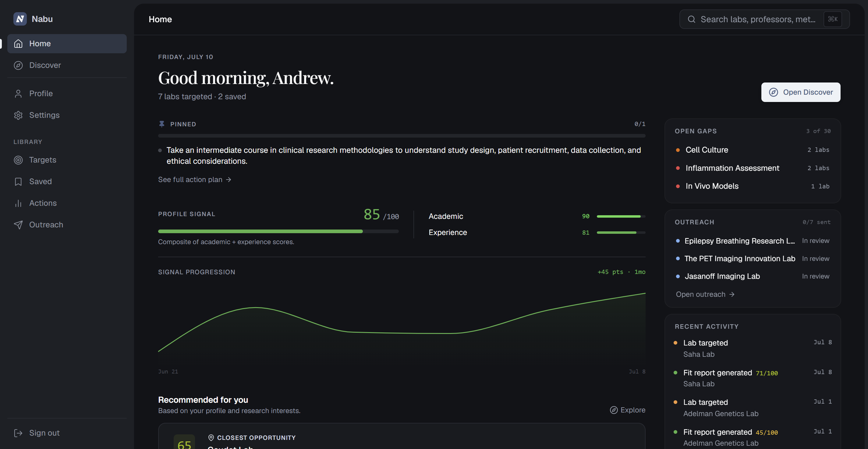
Task: Click the pinned task progress bar
Action: (x=402, y=136)
